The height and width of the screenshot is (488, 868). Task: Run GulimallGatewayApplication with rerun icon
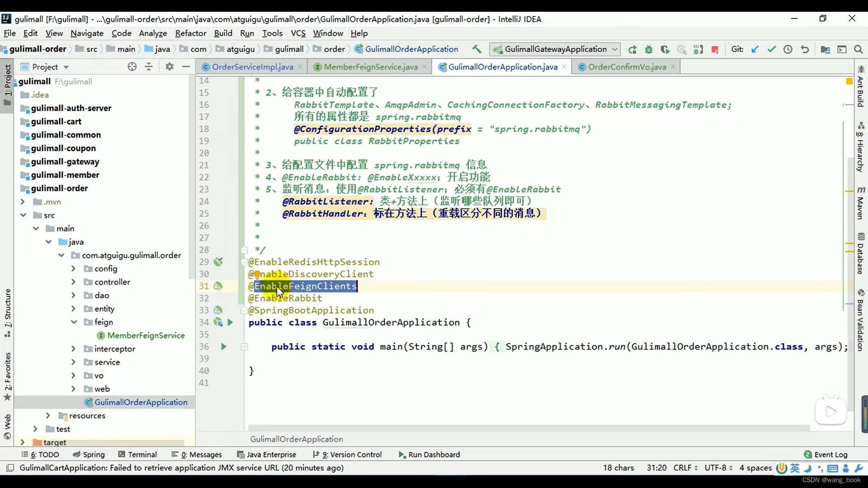pos(632,49)
